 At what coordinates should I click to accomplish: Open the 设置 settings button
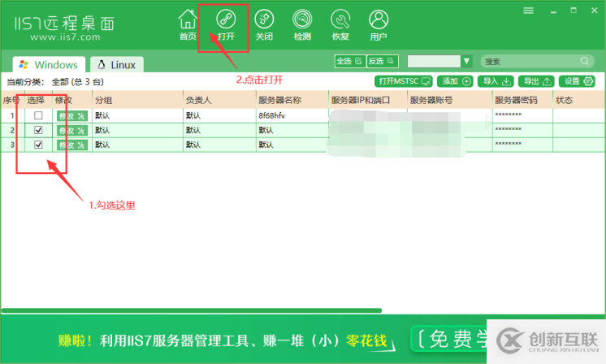(x=577, y=81)
